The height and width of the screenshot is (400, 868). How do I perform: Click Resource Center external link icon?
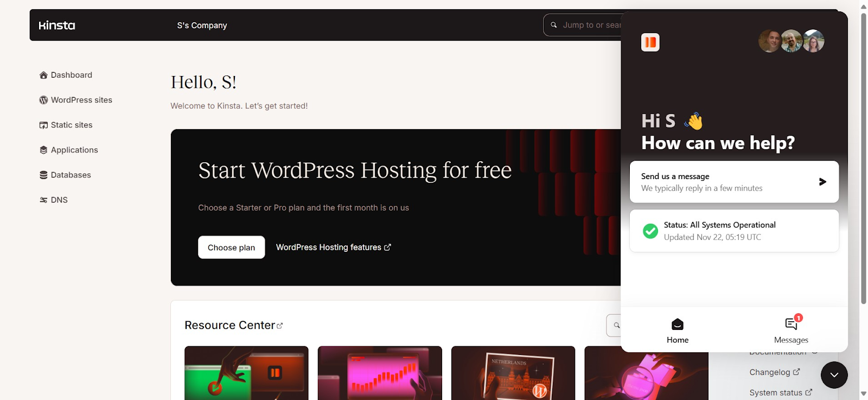280,326
